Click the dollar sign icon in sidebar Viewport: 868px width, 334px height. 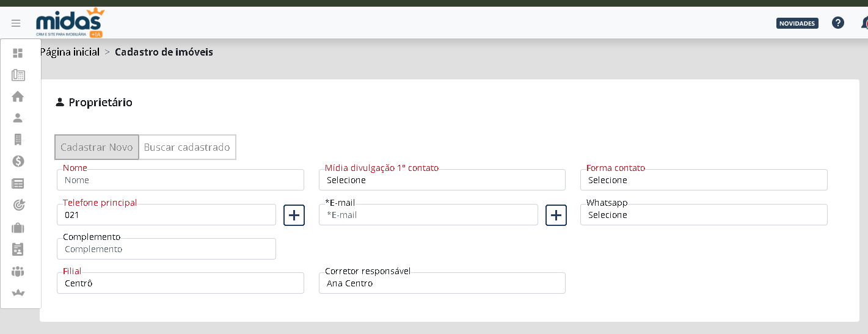(18, 161)
